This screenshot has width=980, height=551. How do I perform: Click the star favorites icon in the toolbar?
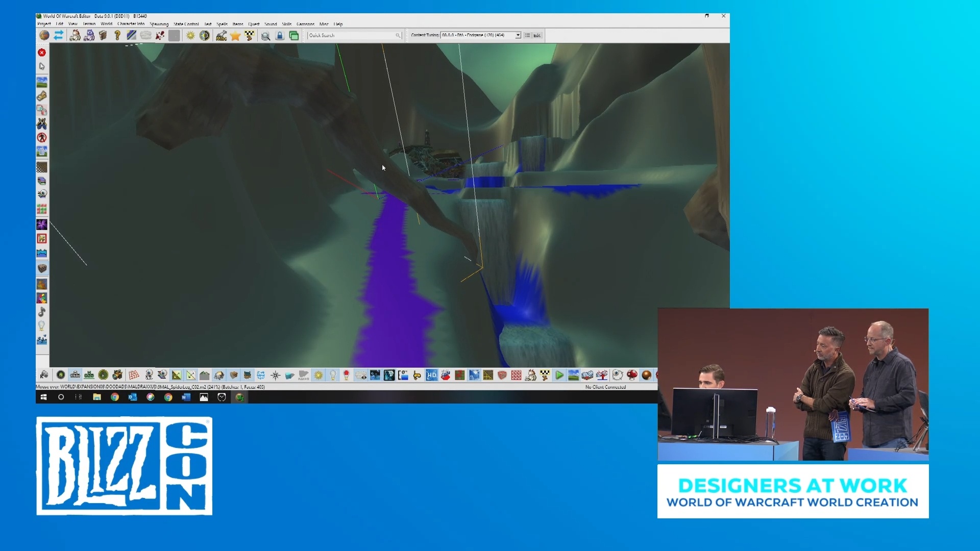[x=235, y=36]
